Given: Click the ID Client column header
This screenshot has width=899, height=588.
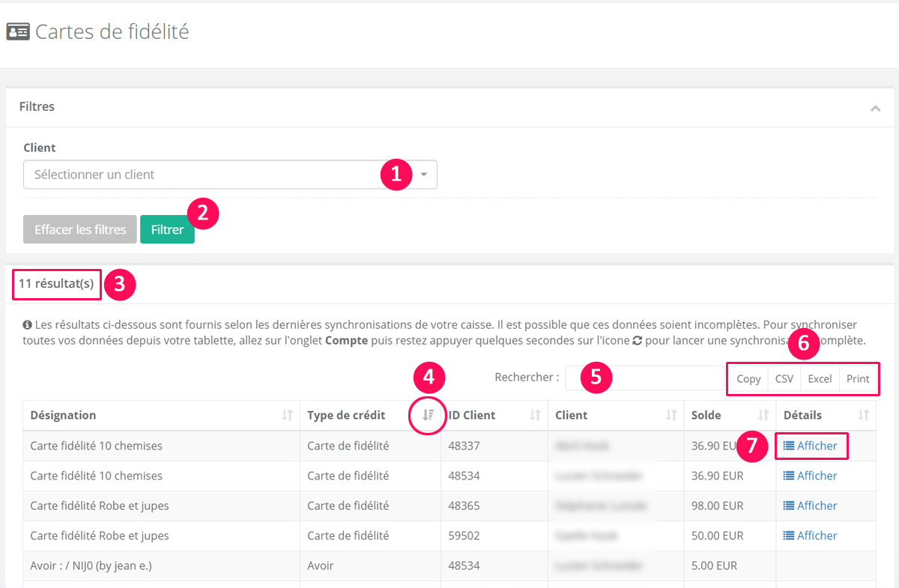Looking at the screenshot, I should coord(494,415).
